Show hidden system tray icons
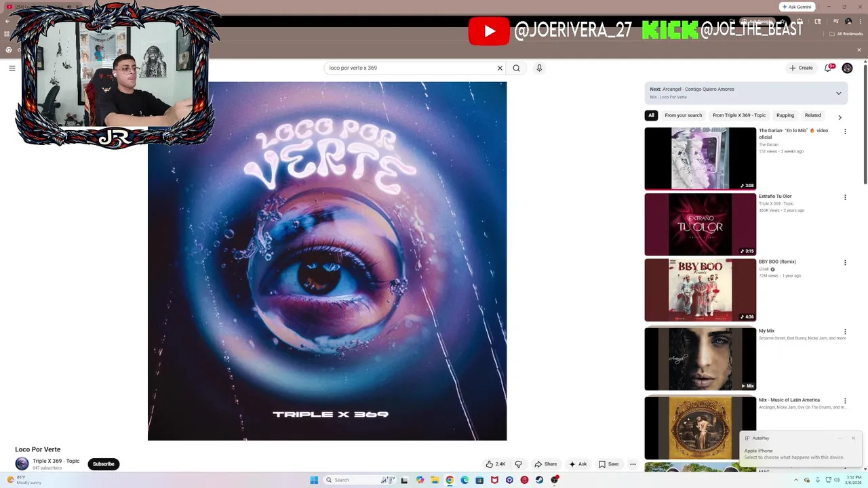This screenshot has height=488, width=868. pos(797,480)
